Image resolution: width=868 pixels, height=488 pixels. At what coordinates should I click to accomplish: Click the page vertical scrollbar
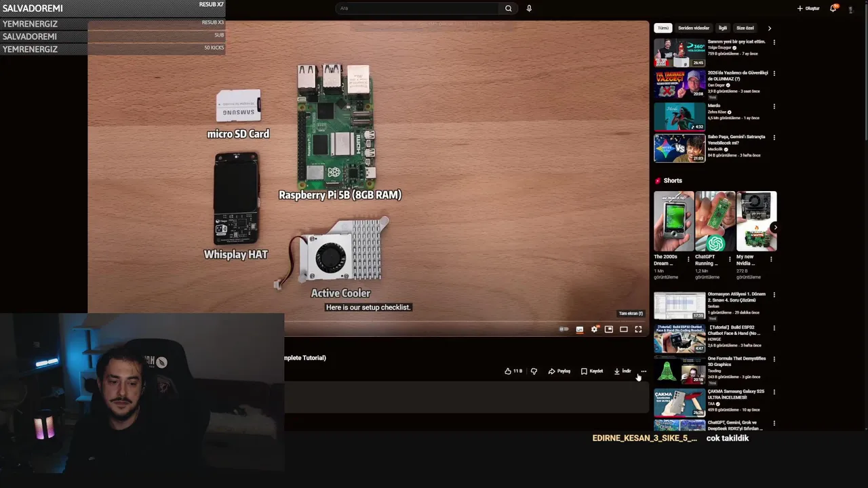[x=865, y=75]
